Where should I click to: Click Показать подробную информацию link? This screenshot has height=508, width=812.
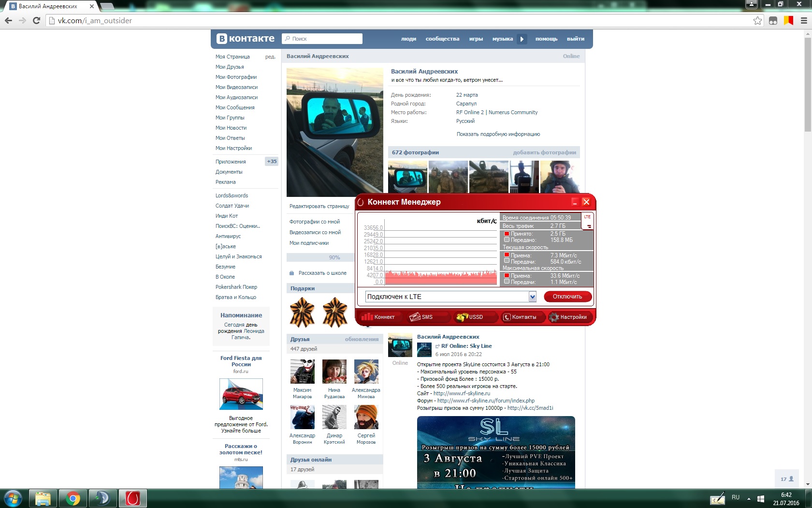point(498,134)
